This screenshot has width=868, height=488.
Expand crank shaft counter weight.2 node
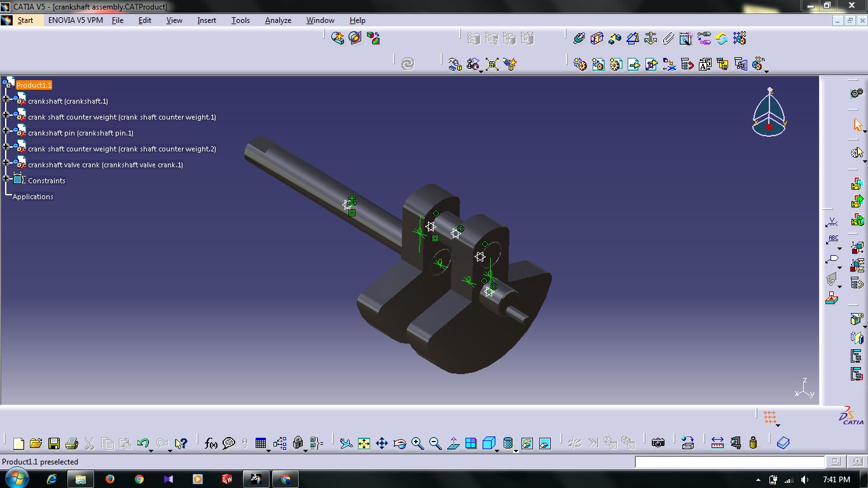[x=6, y=147]
